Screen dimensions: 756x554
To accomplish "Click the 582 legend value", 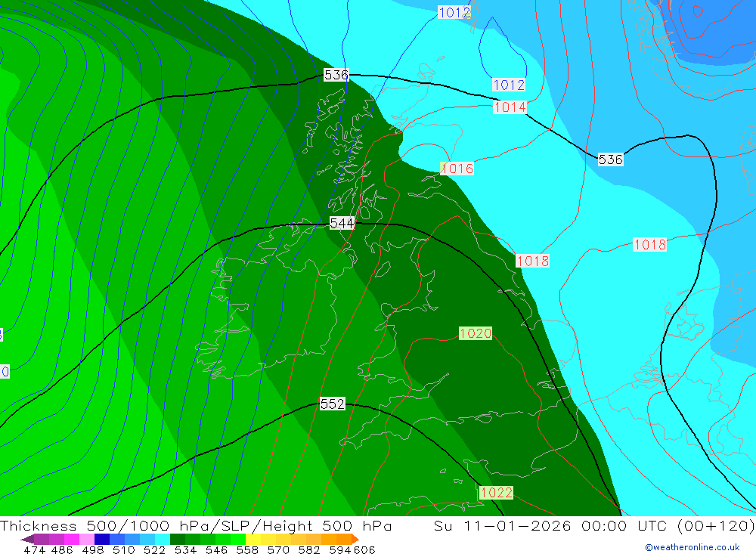I will (x=309, y=550).
